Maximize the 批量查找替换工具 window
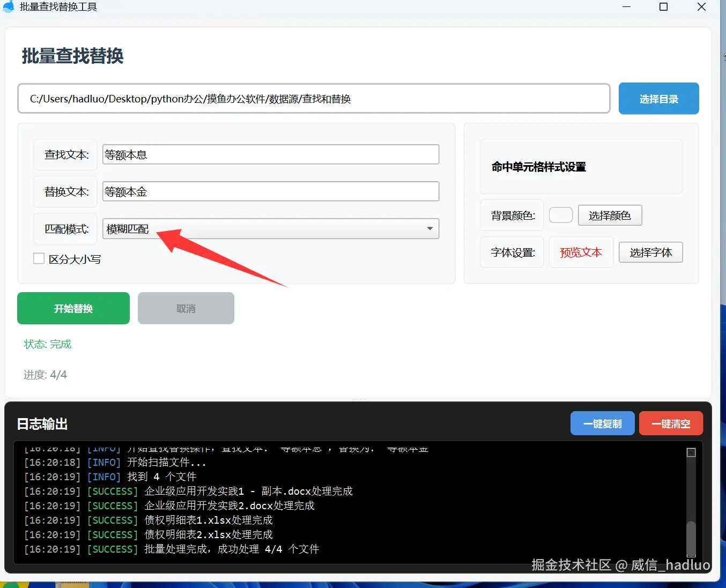This screenshot has height=588, width=726. [663, 6]
